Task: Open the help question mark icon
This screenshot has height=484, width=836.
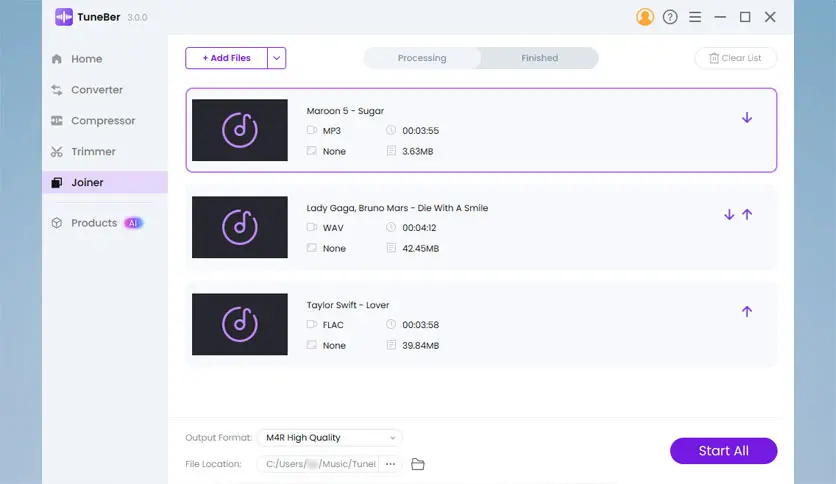Action: pyautogui.click(x=670, y=17)
